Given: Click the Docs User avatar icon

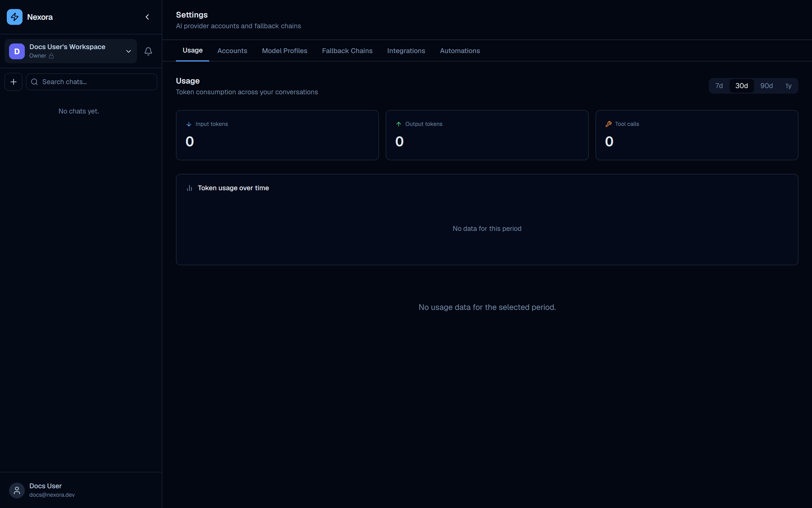Looking at the screenshot, I should 17,491.
